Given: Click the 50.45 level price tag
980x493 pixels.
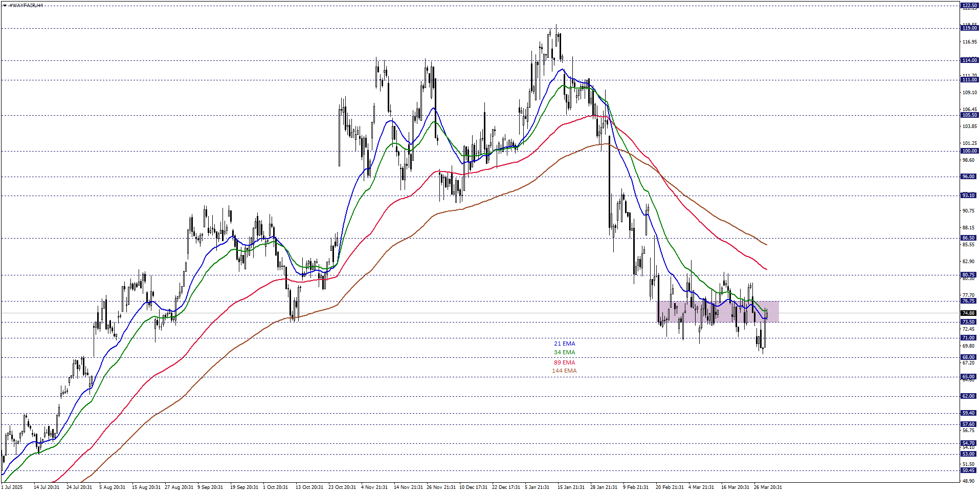Looking at the screenshot, I should pyautogui.click(x=968, y=470).
